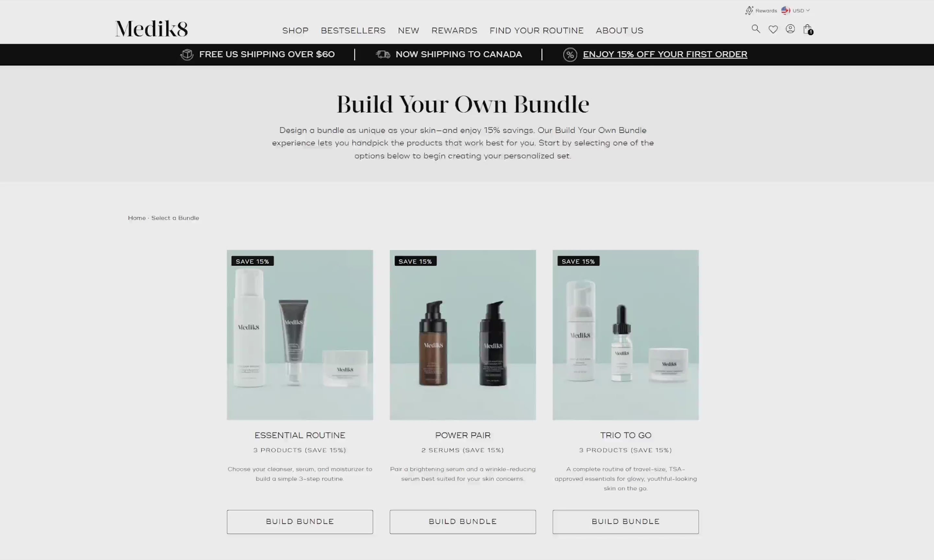Click Build Bundle for Power Pair

pyautogui.click(x=463, y=522)
